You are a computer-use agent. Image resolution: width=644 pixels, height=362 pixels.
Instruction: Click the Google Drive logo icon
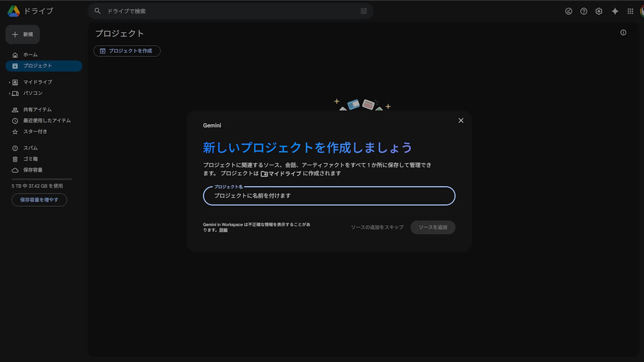(14, 11)
